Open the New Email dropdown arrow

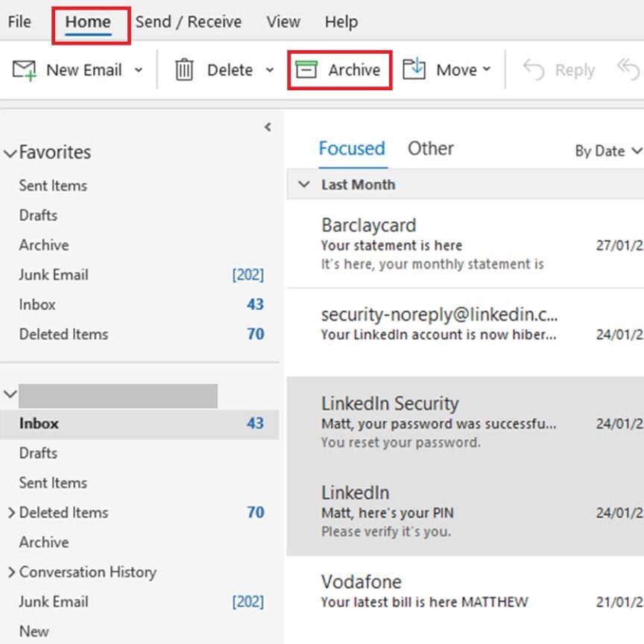pos(139,71)
